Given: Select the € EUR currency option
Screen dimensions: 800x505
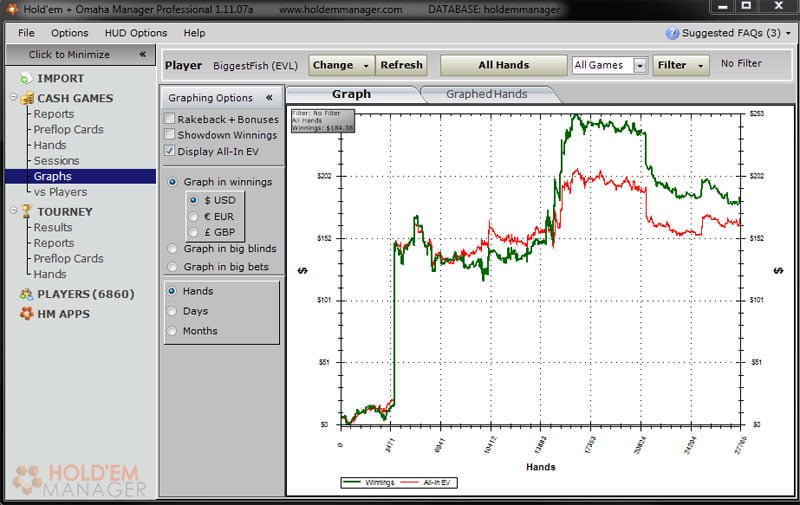Looking at the screenshot, I should coord(193,216).
